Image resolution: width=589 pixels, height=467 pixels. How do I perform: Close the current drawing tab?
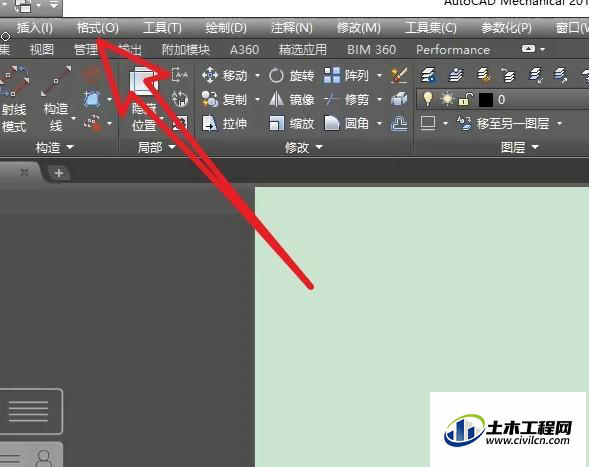24,172
